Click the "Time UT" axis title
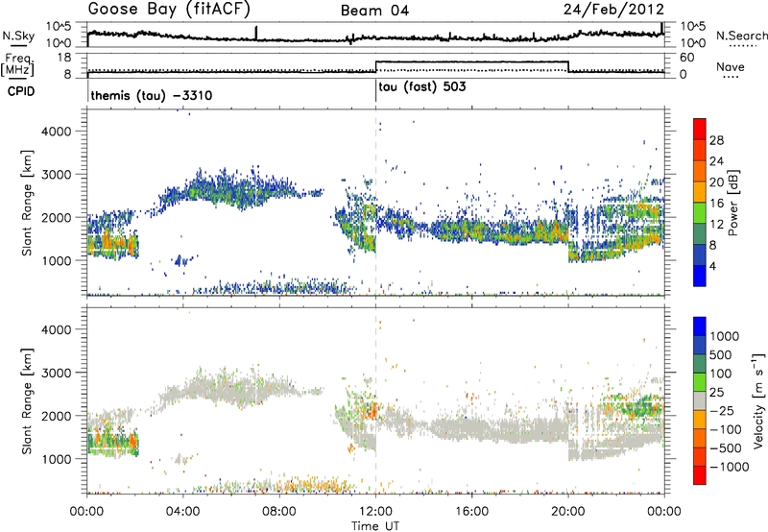The image size is (768, 532). pos(375,525)
